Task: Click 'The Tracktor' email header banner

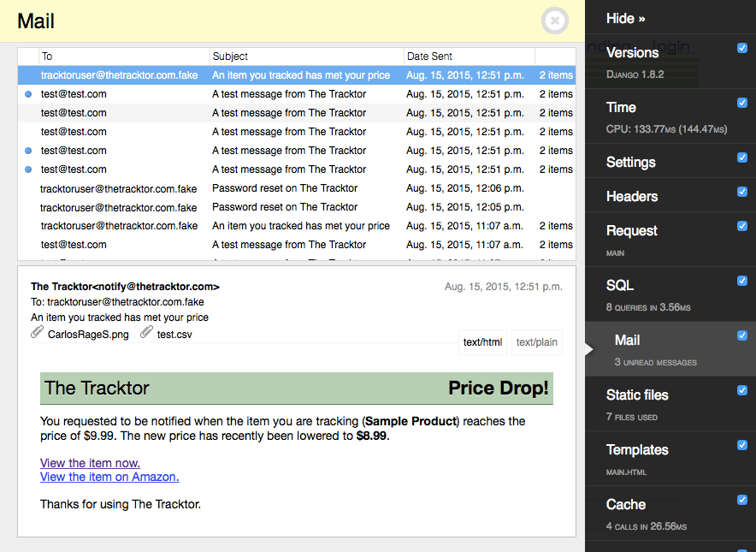Action: (x=297, y=389)
